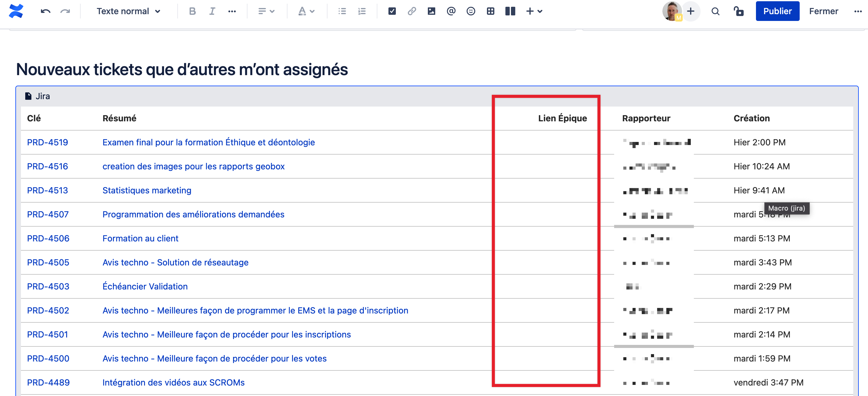Viewport: 868px width, 396px height.
Task: Open ticket PRD-4519 link
Action: (x=47, y=142)
